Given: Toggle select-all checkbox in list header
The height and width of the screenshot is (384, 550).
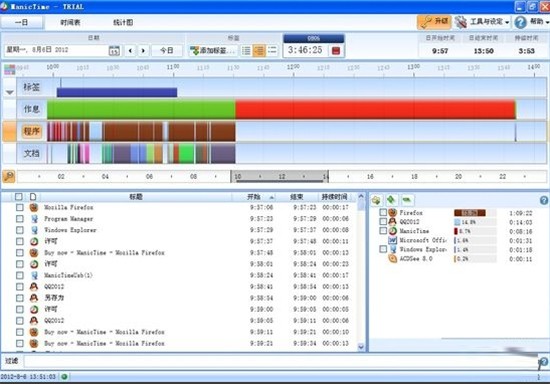Looking at the screenshot, I should click(x=19, y=197).
